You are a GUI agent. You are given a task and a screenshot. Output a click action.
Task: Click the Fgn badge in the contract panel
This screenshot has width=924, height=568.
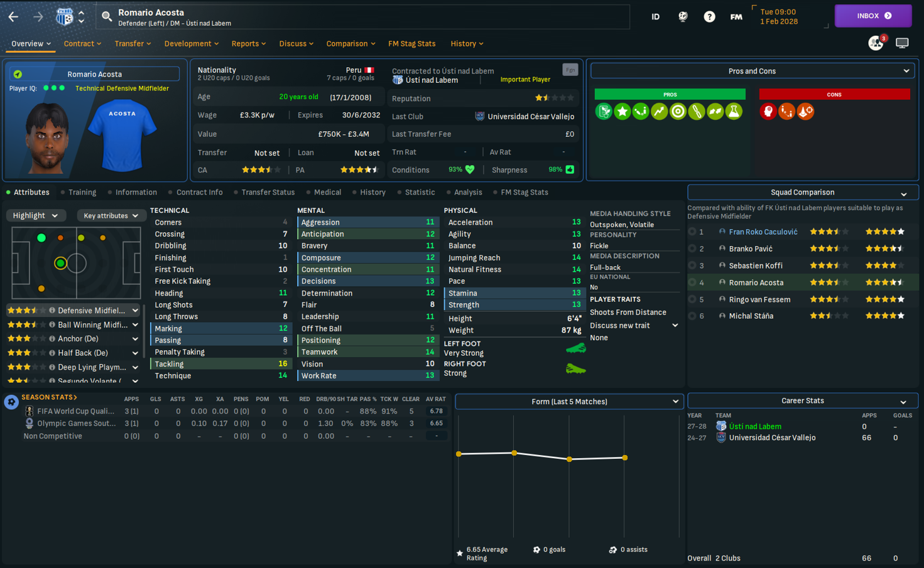tap(570, 70)
